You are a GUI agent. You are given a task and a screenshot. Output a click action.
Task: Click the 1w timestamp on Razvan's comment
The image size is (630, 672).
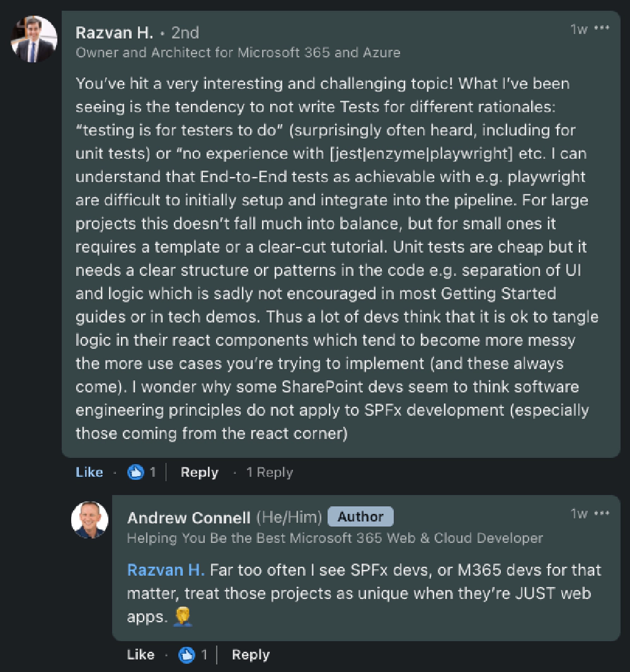578,28
